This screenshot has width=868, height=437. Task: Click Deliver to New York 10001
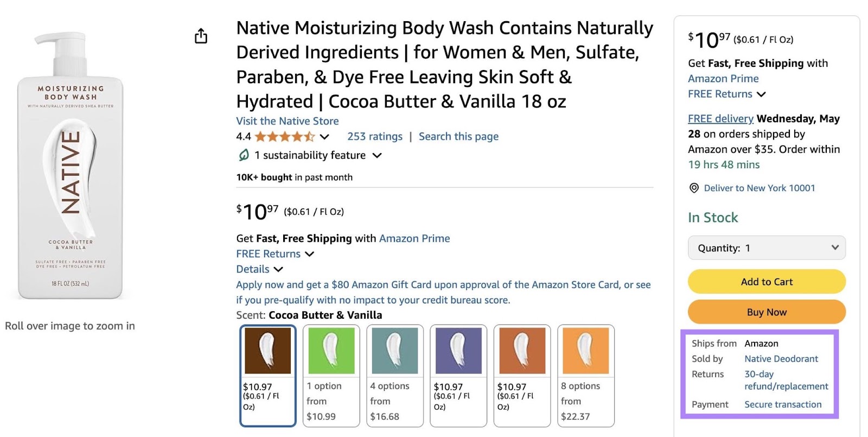pyautogui.click(x=759, y=188)
